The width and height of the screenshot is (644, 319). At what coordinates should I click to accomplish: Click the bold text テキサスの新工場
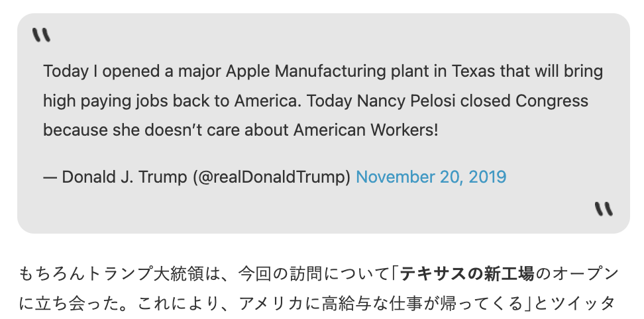click(x=467, y=274)
